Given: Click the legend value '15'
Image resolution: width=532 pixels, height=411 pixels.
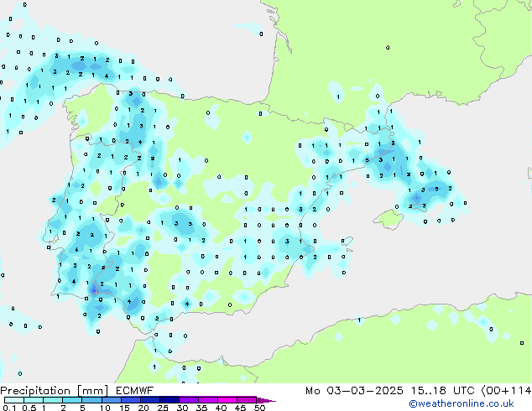Looking at the screenshot, I should pyautogui.click(x=124, y=408).
